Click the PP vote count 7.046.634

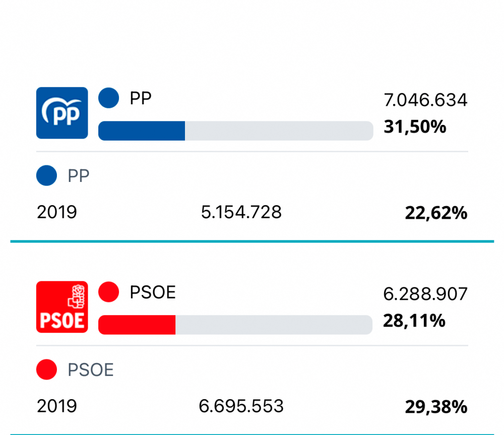[x=425, y=100]
